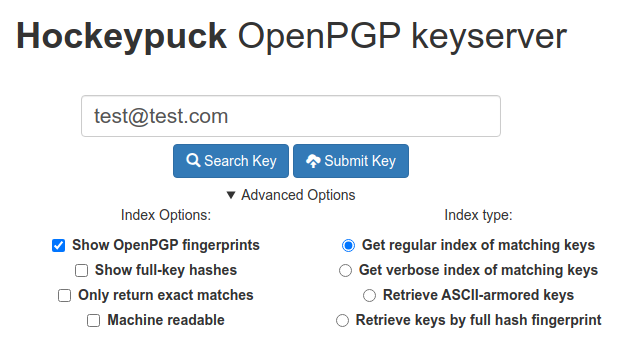Focus the test@test.com search field
638x360 pixels.
click(x=291, y=116)
